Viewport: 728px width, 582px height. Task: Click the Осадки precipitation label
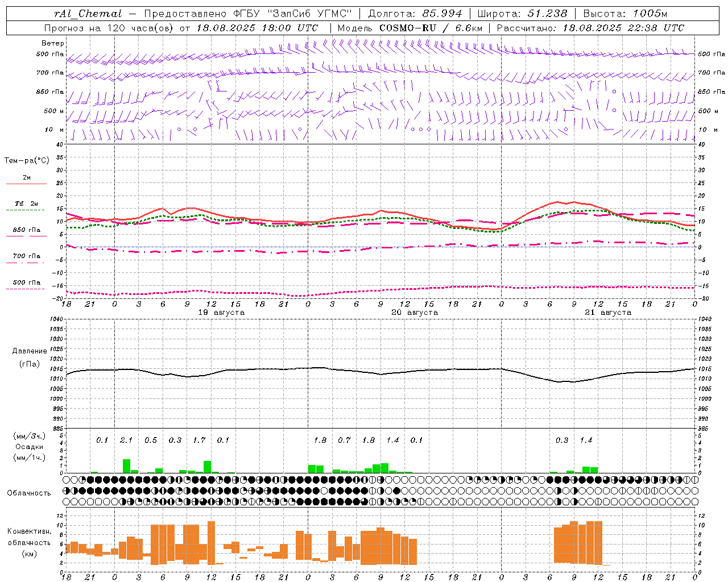(x=30, y=447)
